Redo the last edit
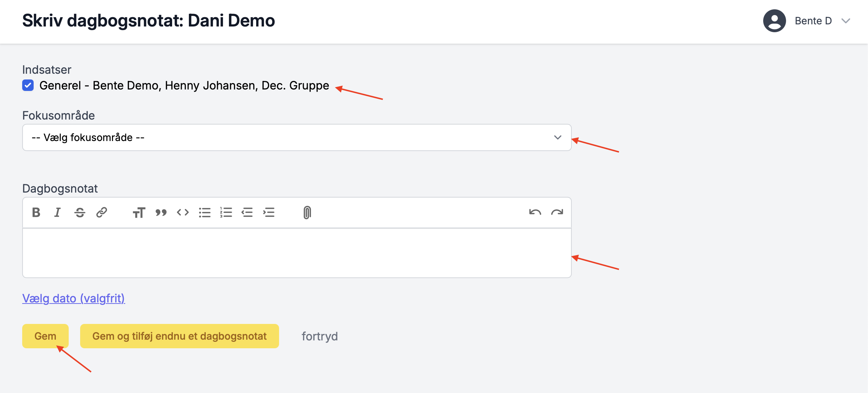Viewport: 868px width, 393px height. tap(557, 213)
